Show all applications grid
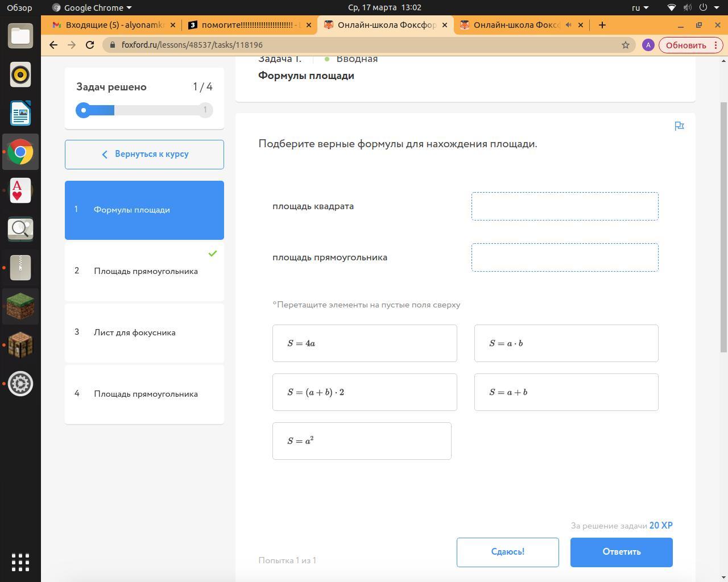Image resolution: width=728 pixels, height=582 pixels. pyautogui.click(x=20, y=562)
